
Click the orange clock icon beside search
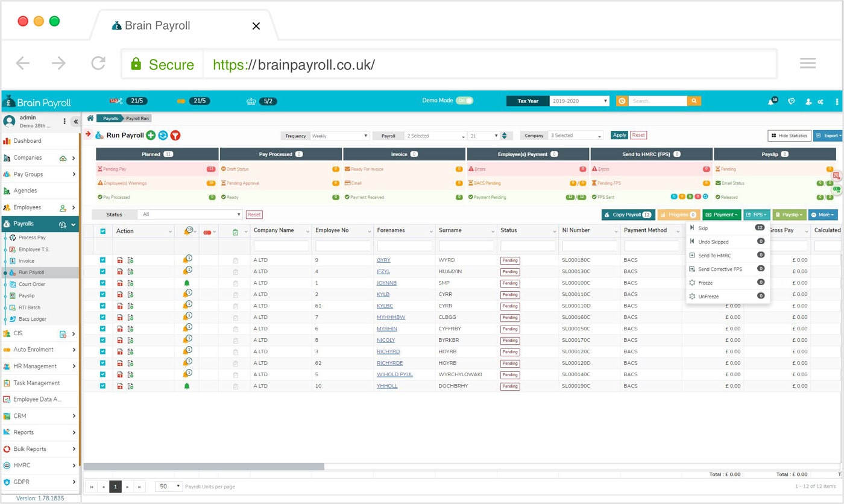pyautogui.click(x=622, y=101)
